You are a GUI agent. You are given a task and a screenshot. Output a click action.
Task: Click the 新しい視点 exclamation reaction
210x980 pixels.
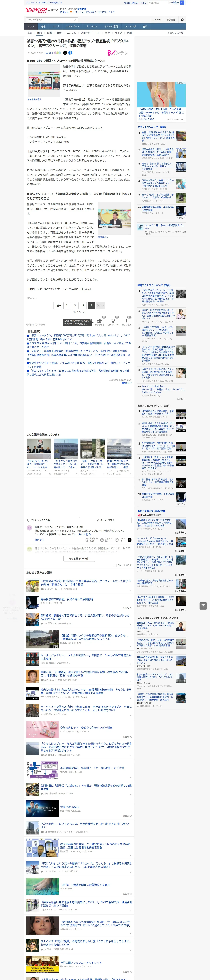[127, 321]
